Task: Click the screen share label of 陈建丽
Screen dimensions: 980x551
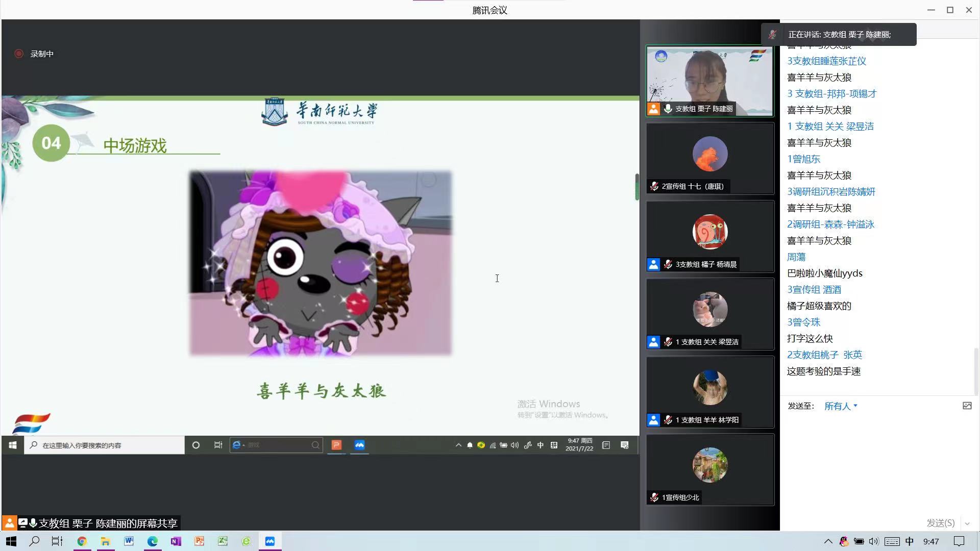Action: pyautogui.click(x=91, y=523)
